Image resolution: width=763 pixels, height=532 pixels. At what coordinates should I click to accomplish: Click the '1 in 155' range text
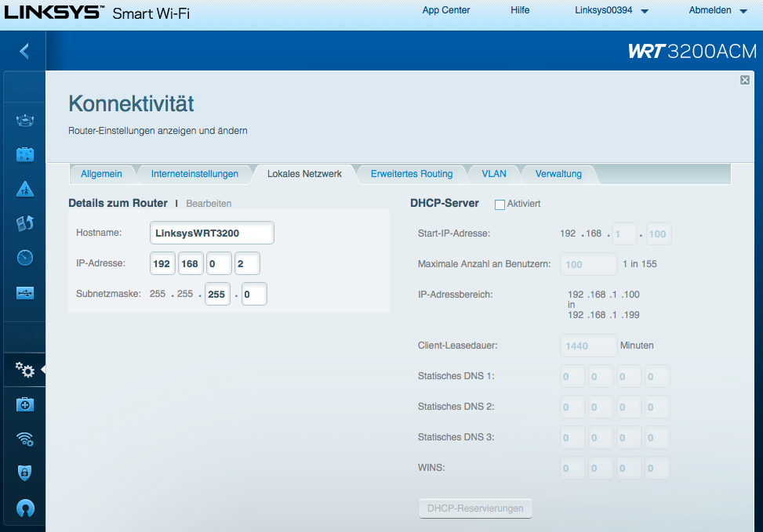640,264
